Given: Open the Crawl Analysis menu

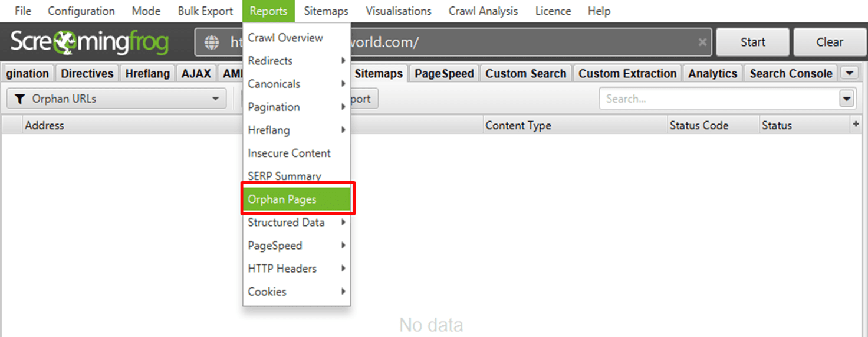Looking at the screenshot, I should pos(483,11).
